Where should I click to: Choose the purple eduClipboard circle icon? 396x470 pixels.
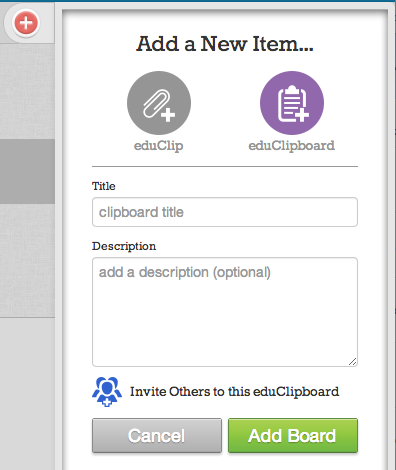[292, 103]
